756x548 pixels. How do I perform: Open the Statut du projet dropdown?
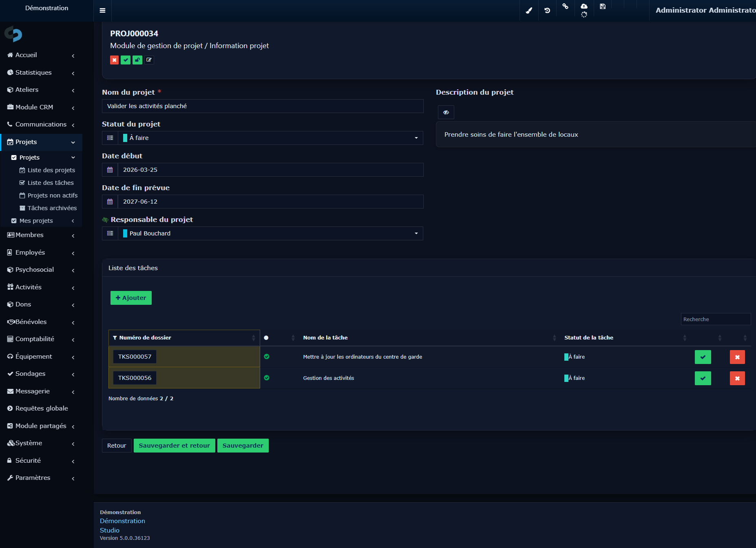pyautogui.click(x=270, y=138)
